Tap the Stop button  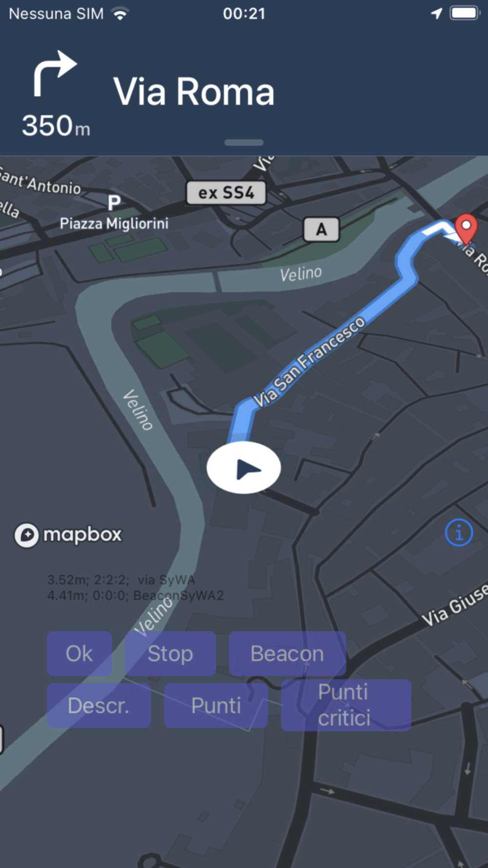click(x=170, y=654)
